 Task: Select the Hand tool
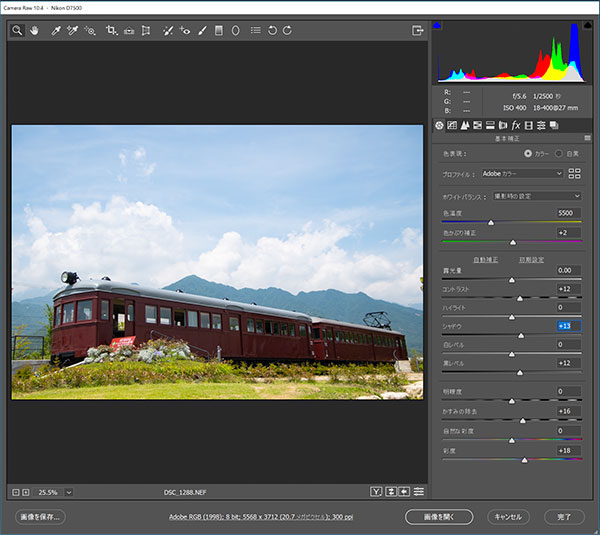(34, 30)
